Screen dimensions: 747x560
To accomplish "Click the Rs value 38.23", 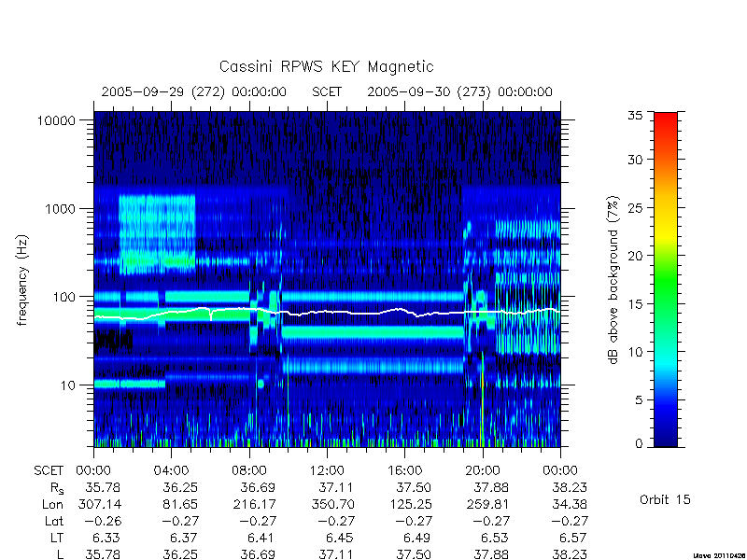I will pos(570,487).
